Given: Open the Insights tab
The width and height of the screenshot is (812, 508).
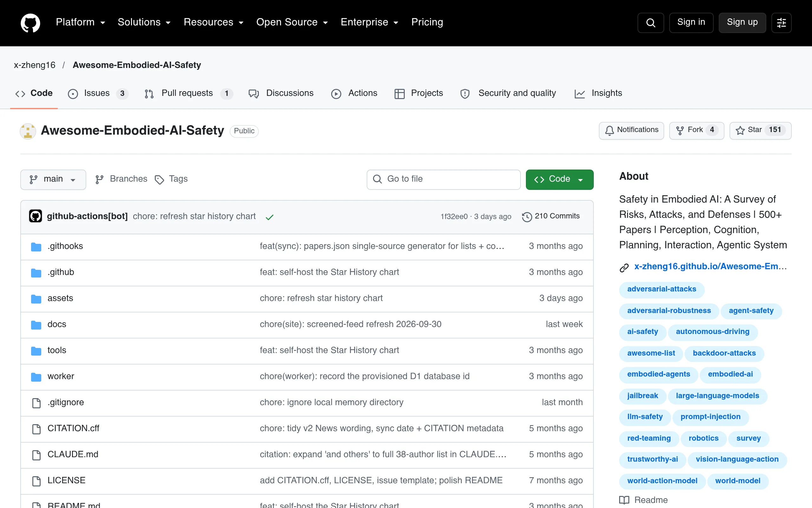Looking at the screenshot, I should tap(598, 93).
